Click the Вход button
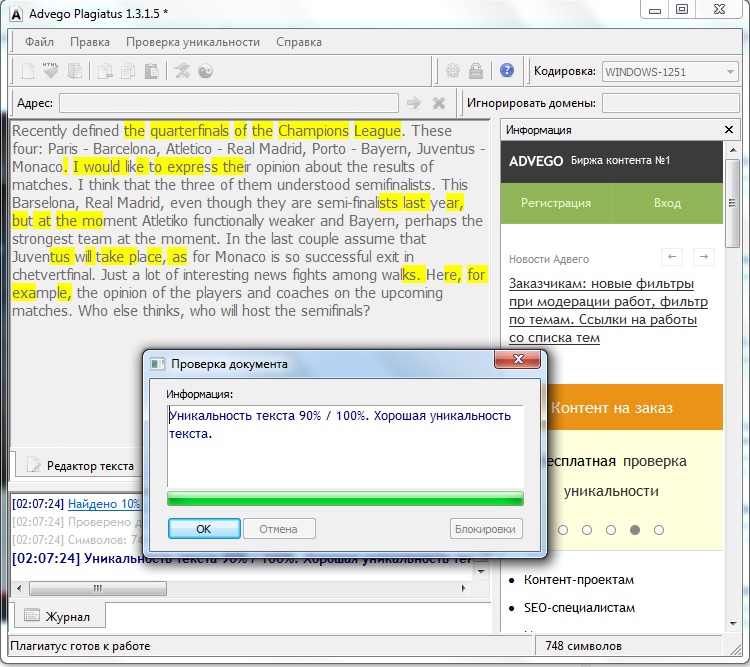 point(667,203)
